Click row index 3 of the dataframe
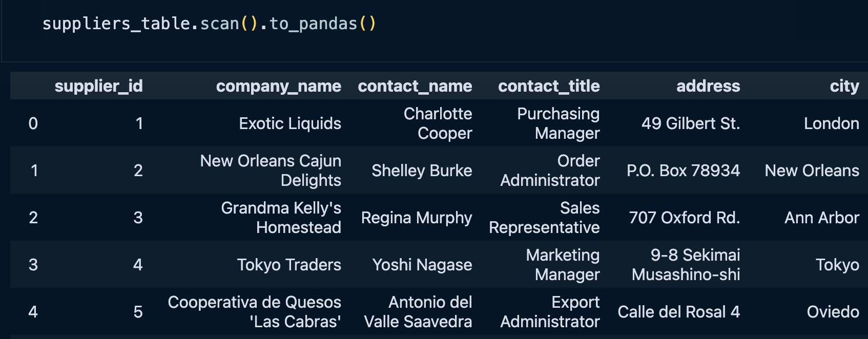Screen dimensions: 868x339 33,265
